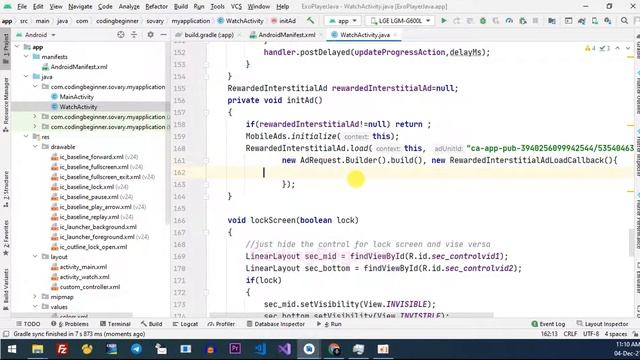Select opened file target icon in Project panel

[121, 35]
